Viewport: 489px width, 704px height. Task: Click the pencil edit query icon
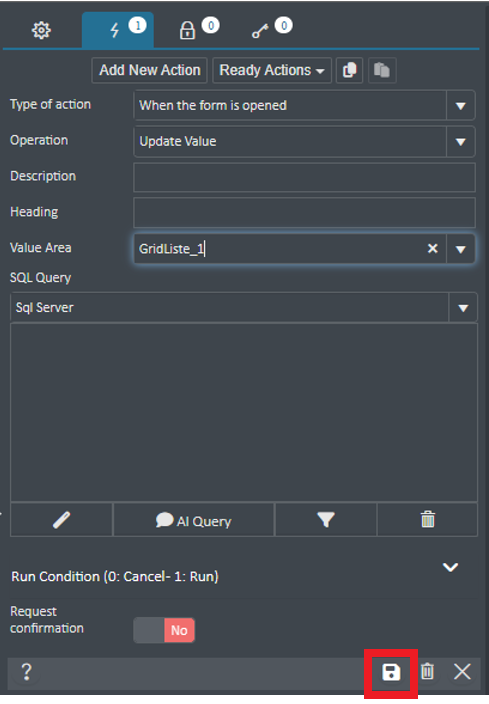click(62, 520)
